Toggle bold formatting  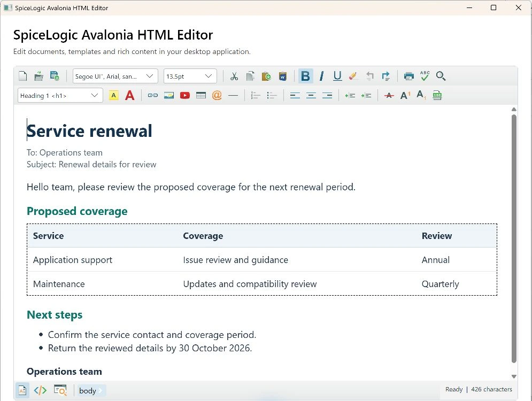pos(305,76)
